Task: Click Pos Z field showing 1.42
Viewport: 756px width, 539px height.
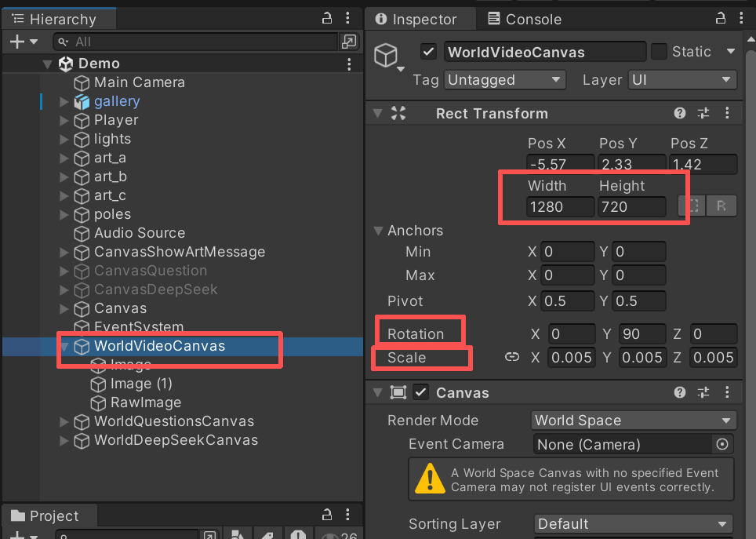Action: pos(703,164)
